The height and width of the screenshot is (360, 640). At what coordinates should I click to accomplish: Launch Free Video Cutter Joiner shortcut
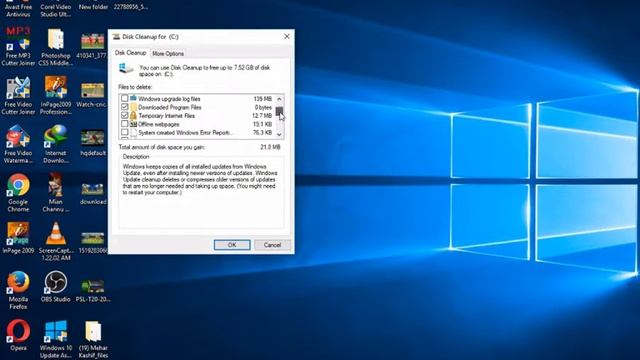click(x=18, y=96)
